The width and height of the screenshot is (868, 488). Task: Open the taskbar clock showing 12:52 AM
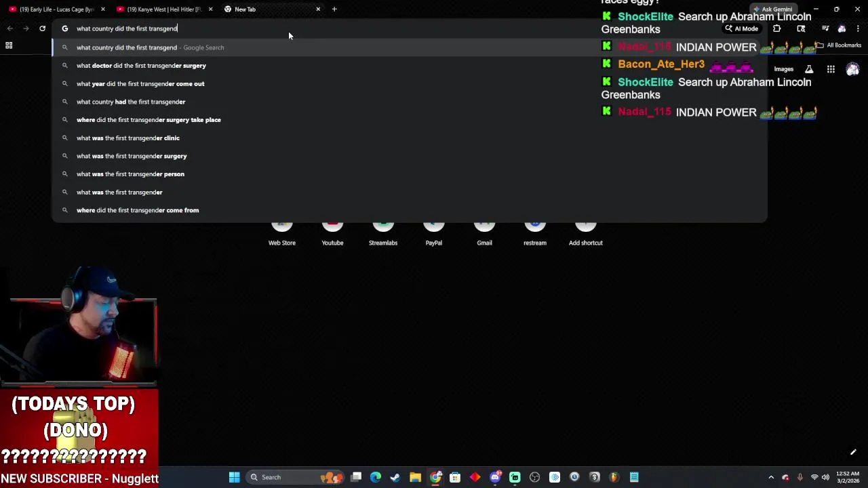point(848,477)
